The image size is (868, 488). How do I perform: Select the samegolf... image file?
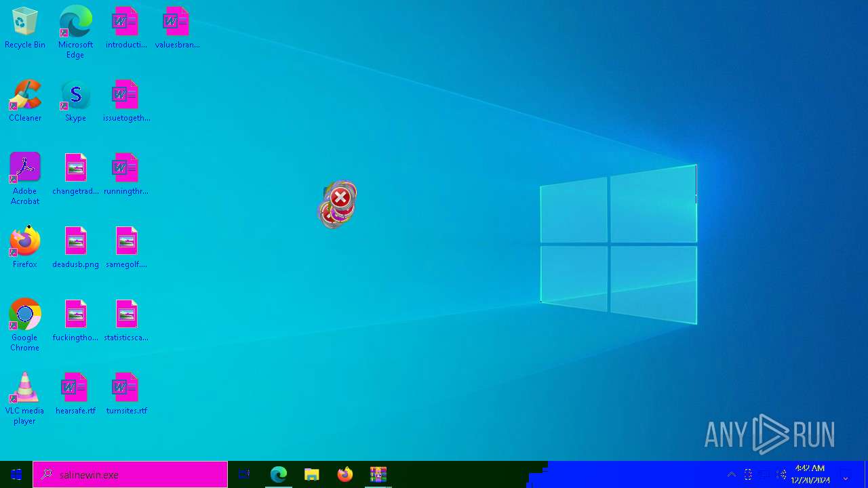[126, 247]
